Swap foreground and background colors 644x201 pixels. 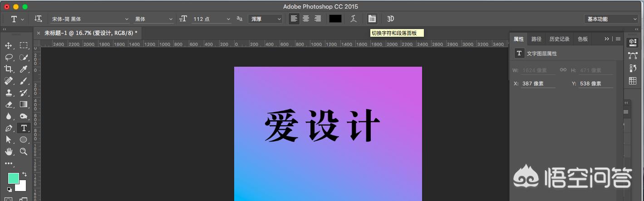[x=25, y=174]
